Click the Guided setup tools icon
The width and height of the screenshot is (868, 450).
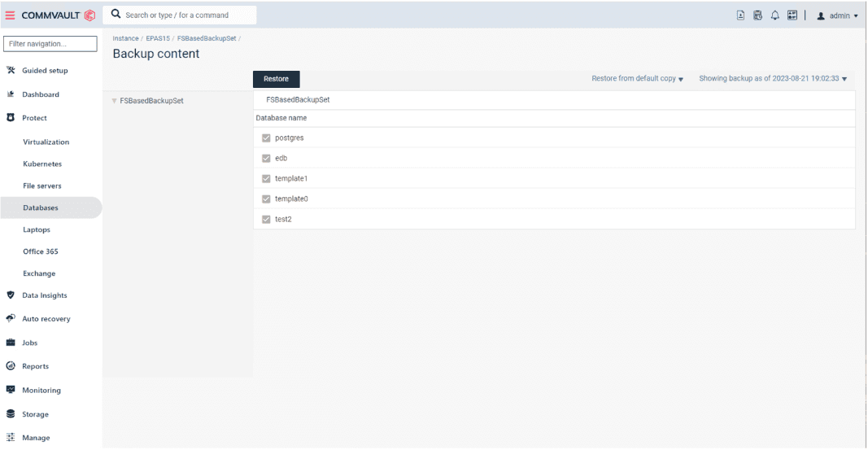[11, 70]
